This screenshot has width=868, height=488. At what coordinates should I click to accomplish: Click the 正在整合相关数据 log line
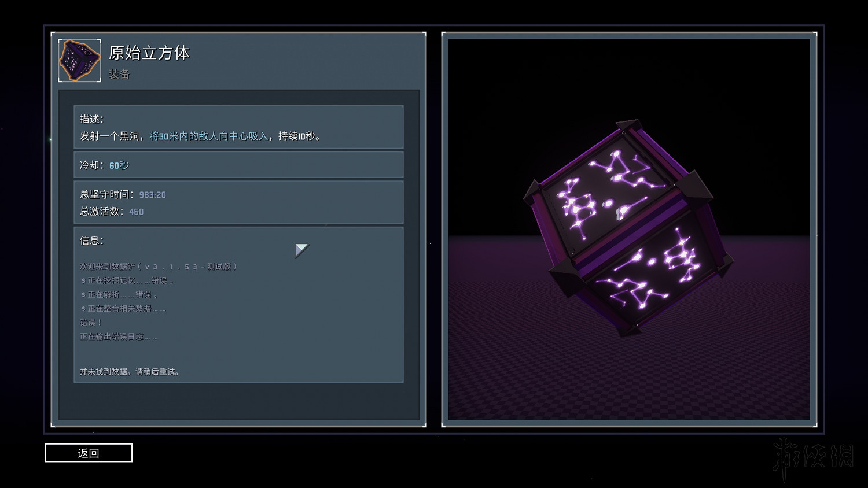[123, 308]
